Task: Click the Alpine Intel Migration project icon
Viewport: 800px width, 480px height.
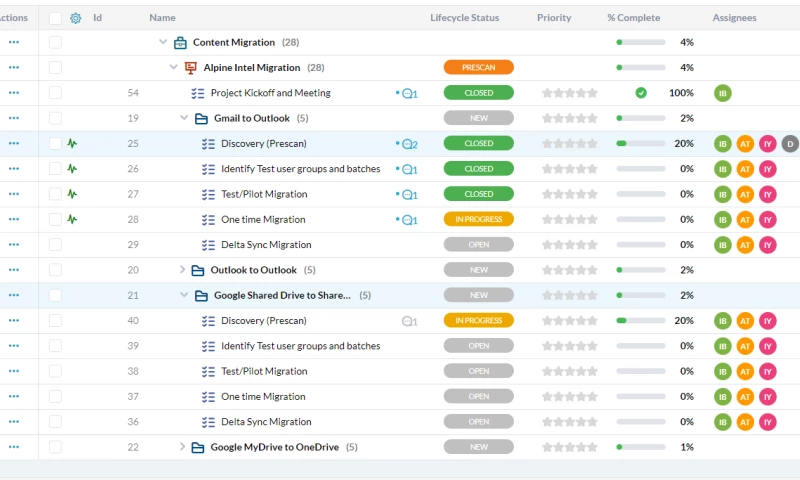Action: click(x=191, y=68)
